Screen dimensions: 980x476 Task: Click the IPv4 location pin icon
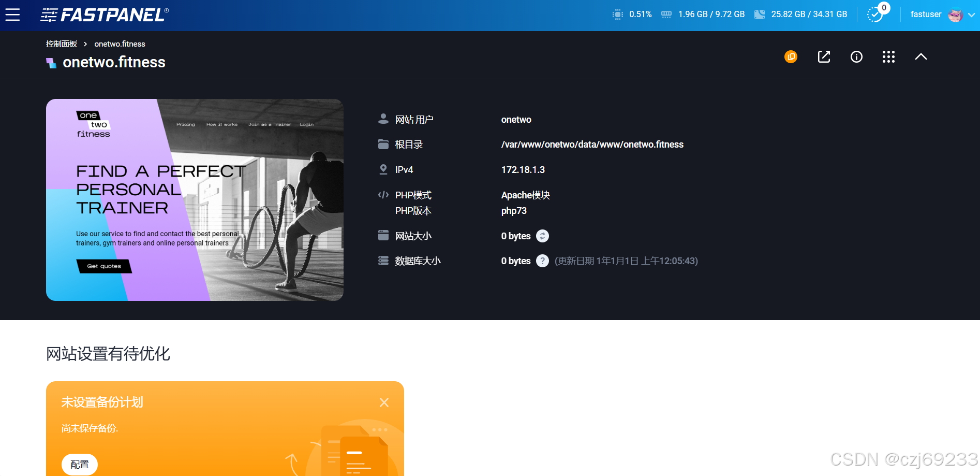click(383, 169)
